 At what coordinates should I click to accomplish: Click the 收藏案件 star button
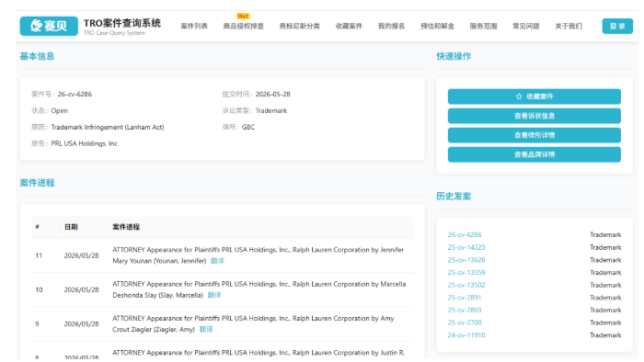[535, 96]
